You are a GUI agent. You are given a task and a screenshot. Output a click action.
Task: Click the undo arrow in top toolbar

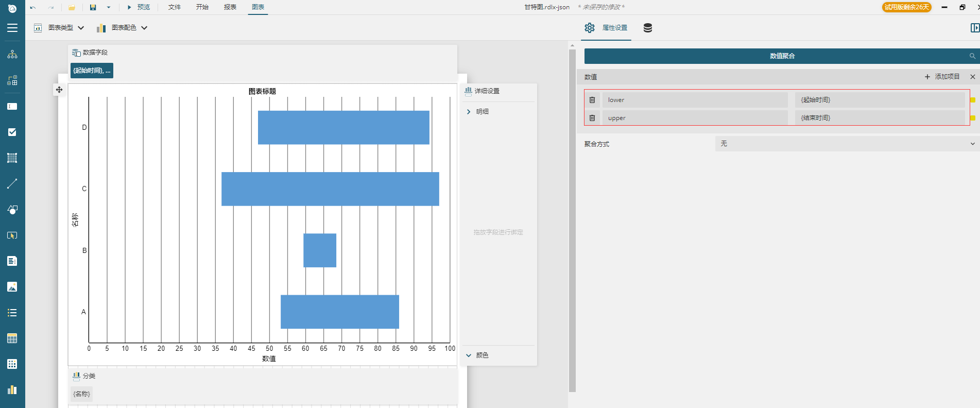pyautogui.click(x=33, y=7)
